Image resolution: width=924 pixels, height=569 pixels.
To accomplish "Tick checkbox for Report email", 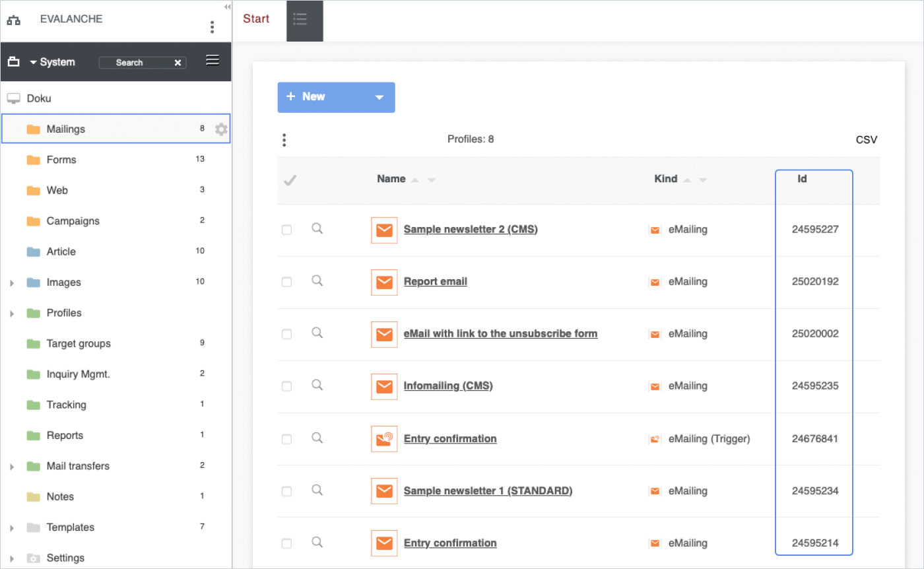I will coord(286,282).
